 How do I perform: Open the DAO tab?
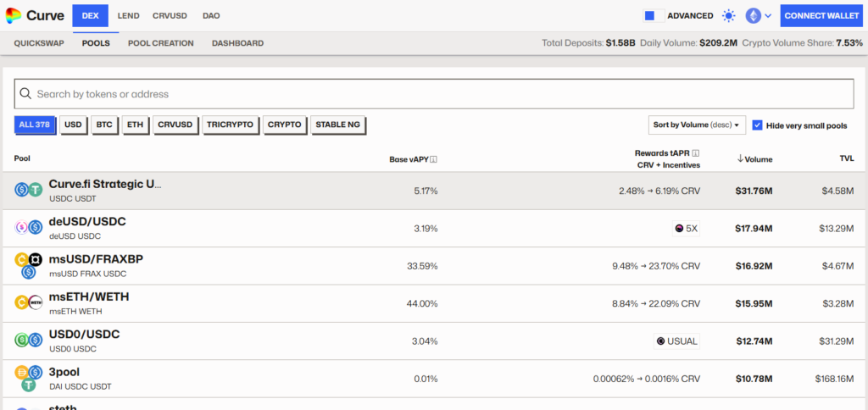click(211, 15)
